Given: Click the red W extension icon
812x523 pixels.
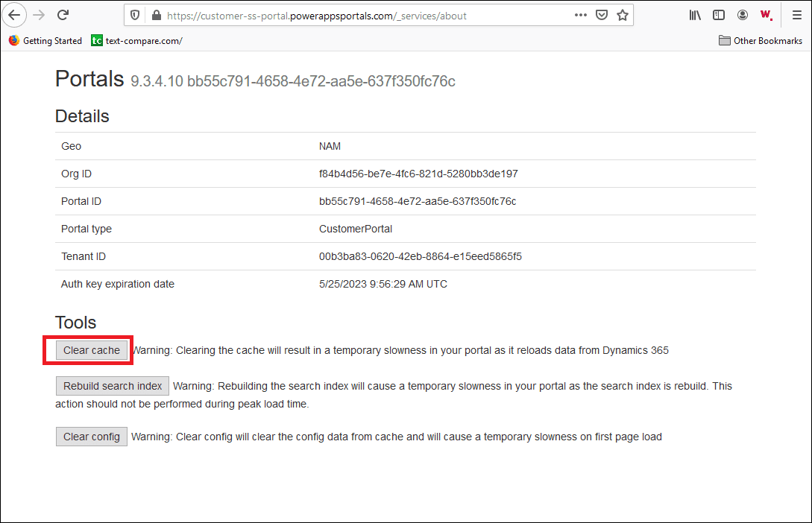Looking at the screenshot, I should [767, 16].
